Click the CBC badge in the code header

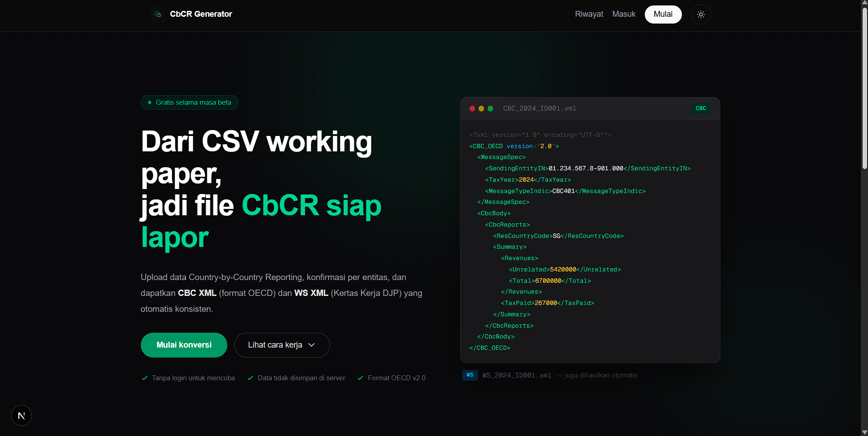tap(701, 109)
